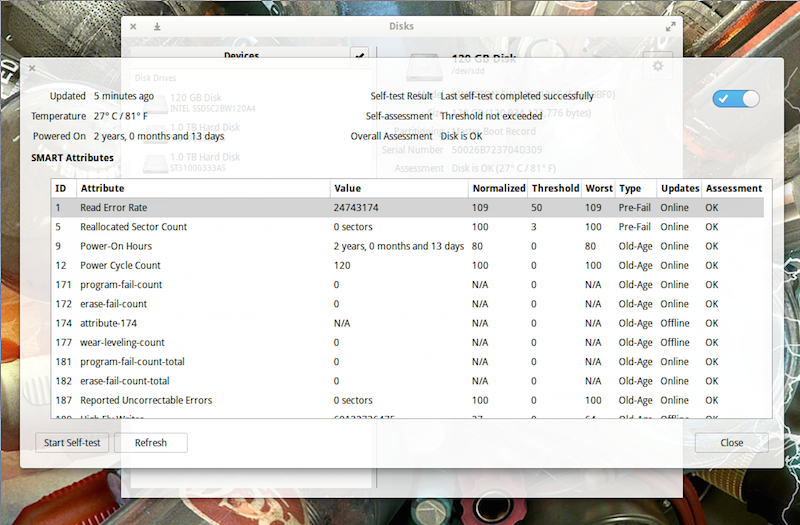Select the wear-leveling-count row

pos(408,343)
